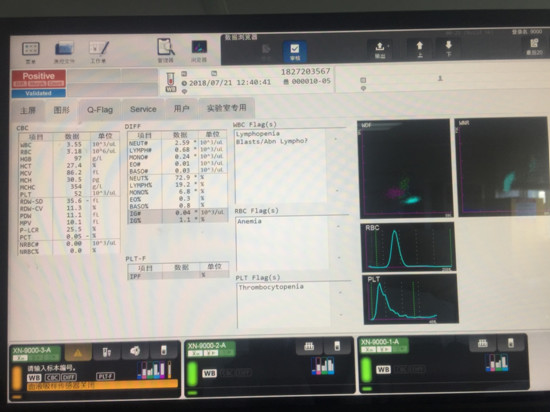Open the data browser scattergram icon
550x412 pixels.
pyautogui.click(x=199, y=47)
